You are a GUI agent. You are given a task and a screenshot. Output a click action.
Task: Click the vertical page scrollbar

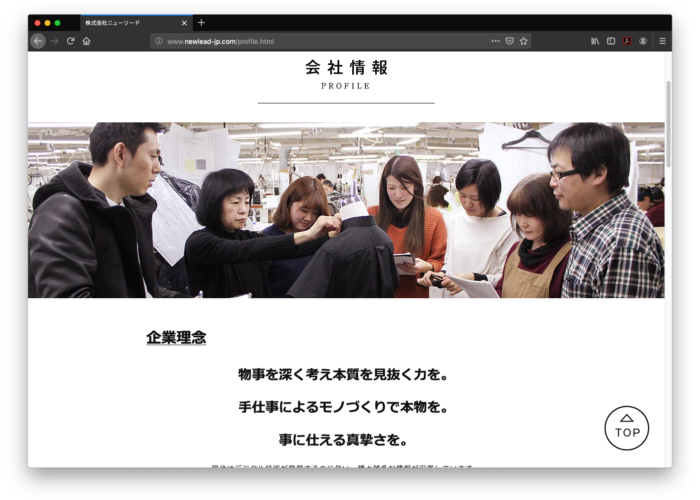point(668,150)
